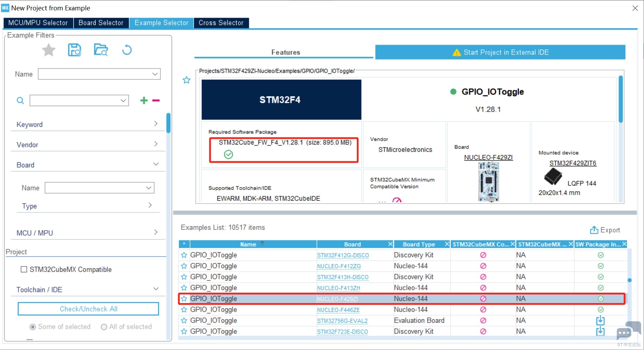Open the Example Filters Name dropdown
Screen dimensions: 644x350
(x=155, y=74)
